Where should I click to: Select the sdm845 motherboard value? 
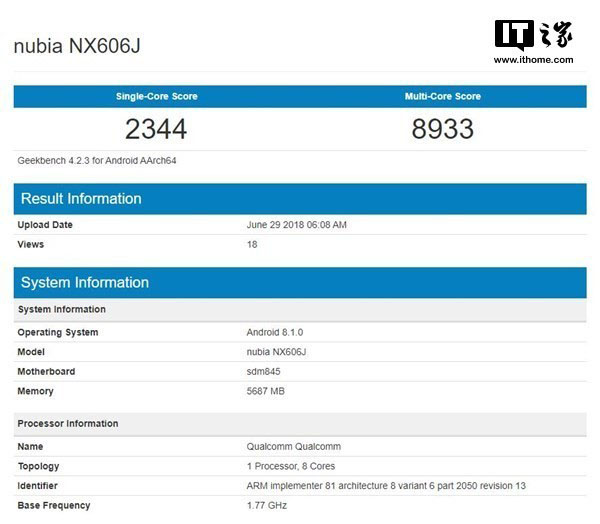pyautogui.click(x=264, y=372)
